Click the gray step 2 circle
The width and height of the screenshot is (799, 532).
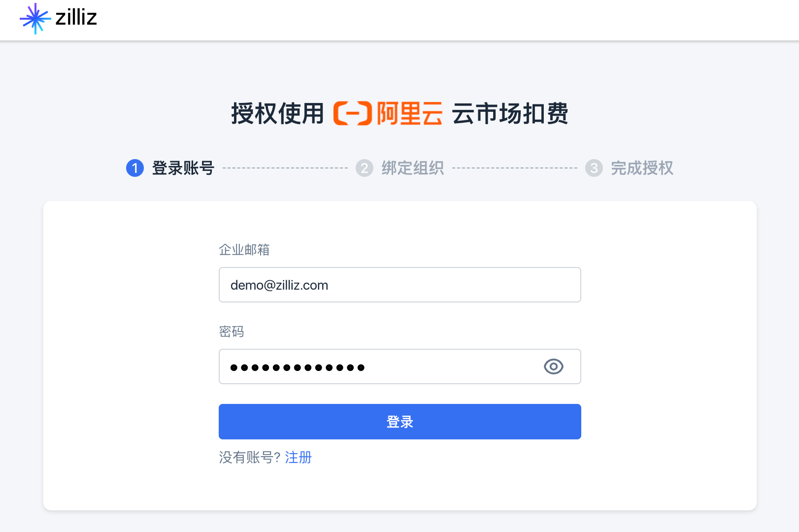pos(365,168)
